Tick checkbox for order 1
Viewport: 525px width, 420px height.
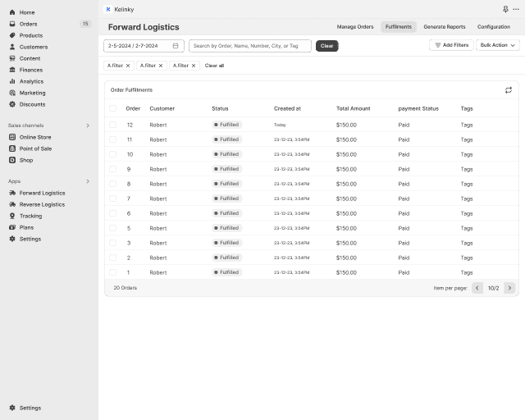tap(113, 272)
